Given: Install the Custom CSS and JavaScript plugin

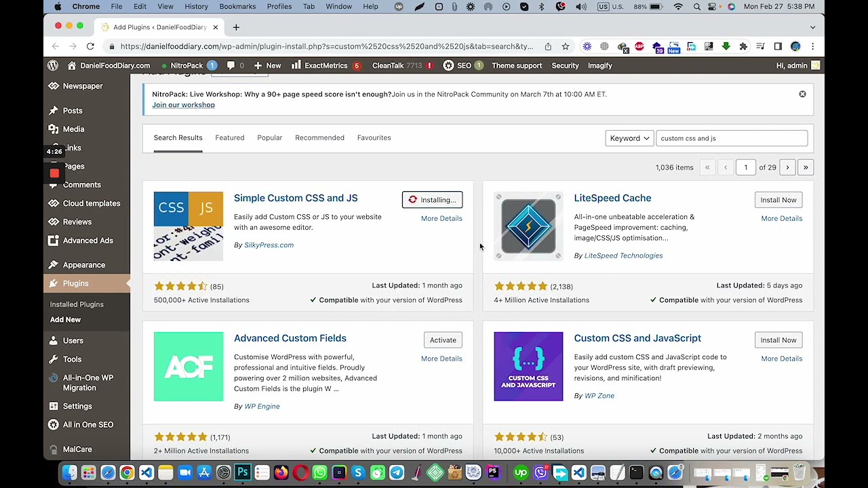Looking at the screenshot, I should tap(778, 340).
